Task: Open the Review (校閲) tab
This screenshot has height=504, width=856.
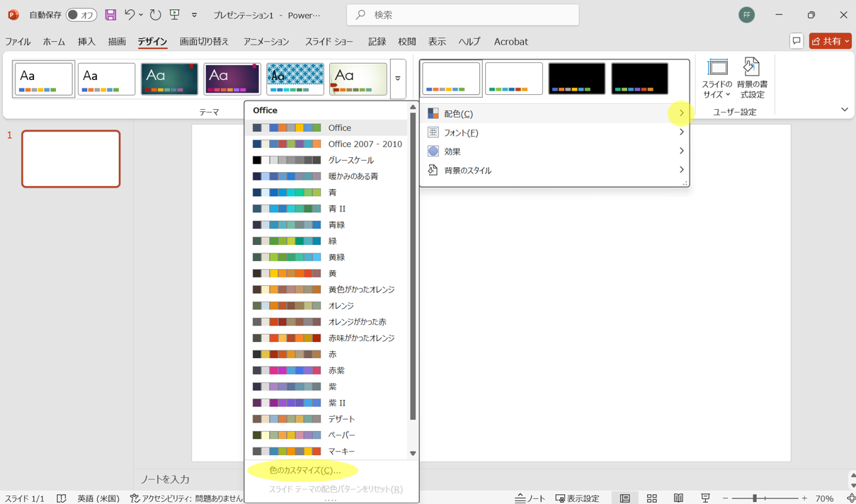Action: coord(407,42)
